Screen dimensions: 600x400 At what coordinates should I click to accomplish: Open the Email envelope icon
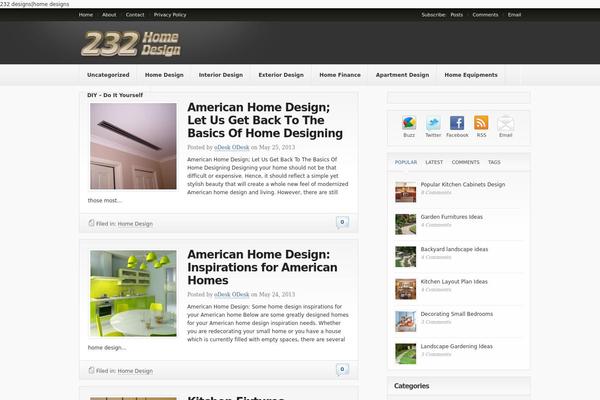505,123
